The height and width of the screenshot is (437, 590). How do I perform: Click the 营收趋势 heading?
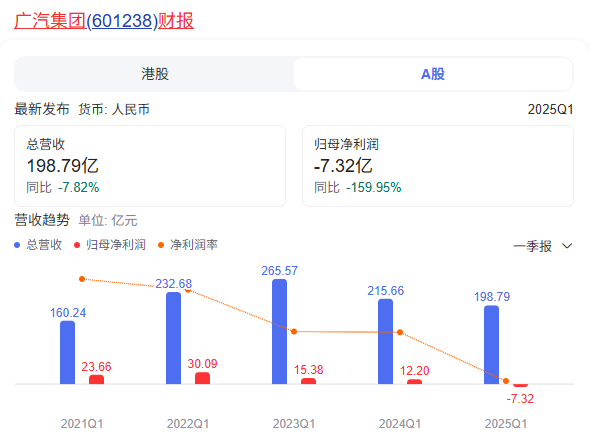[42, 220]
